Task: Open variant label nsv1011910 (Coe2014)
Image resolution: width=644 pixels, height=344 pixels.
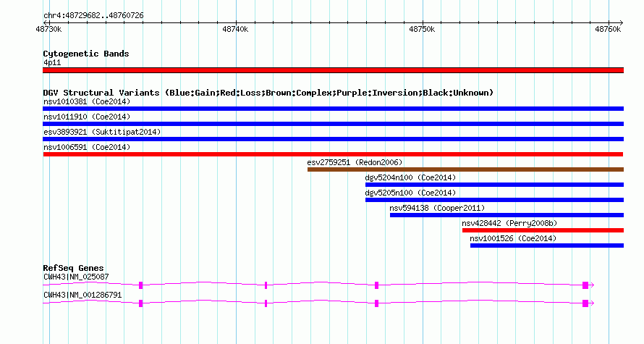Action: tap(87, 117)
